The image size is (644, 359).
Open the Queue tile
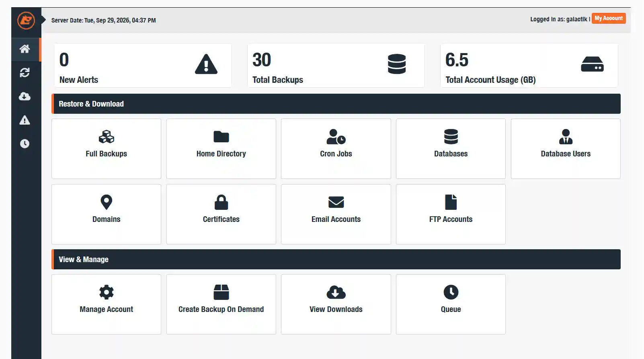[451, 304]
